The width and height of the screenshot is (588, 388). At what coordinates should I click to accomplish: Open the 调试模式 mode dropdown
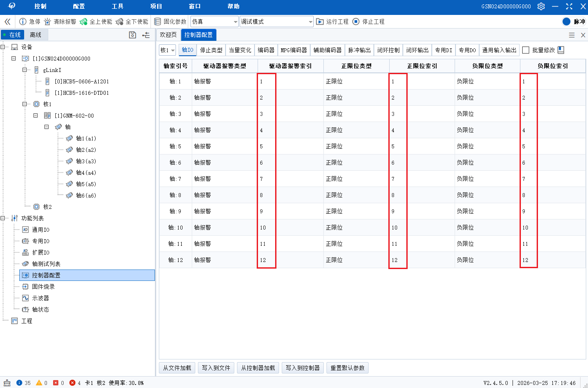(x=309, y=21)
